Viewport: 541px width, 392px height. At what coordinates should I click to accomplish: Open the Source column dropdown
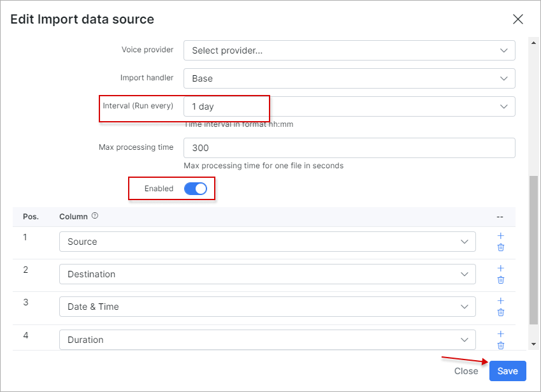coord(268,242)
